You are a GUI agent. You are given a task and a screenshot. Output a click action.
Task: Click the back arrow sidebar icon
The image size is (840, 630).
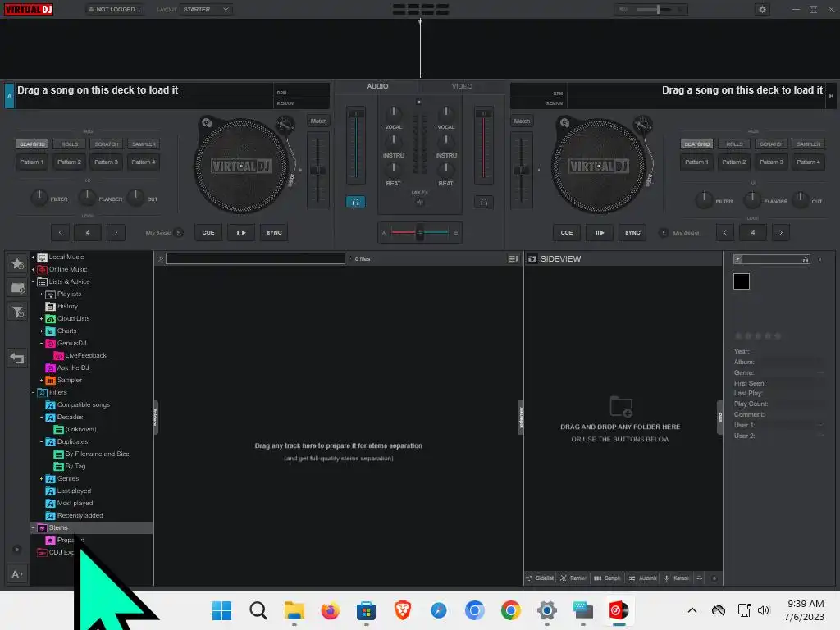coord(18,358)
